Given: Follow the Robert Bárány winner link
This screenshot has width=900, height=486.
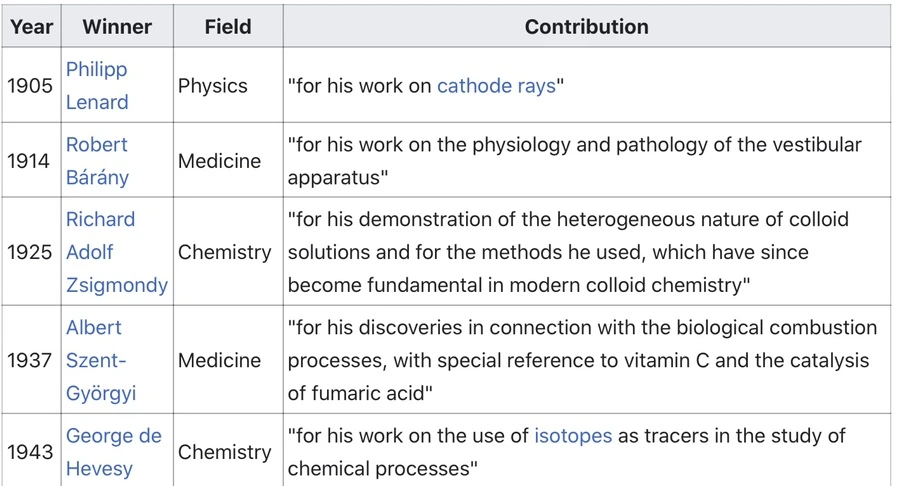Looking at the screenshot, I should pos(97,161).
